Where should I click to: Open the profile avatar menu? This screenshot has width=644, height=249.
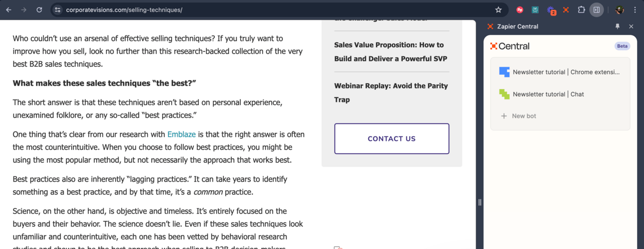point(620,9)
